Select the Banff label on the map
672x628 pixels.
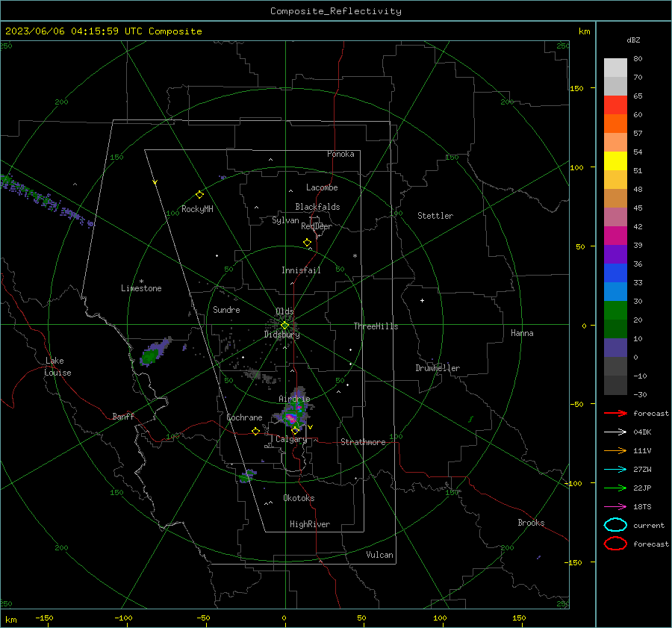coord(123,417)
